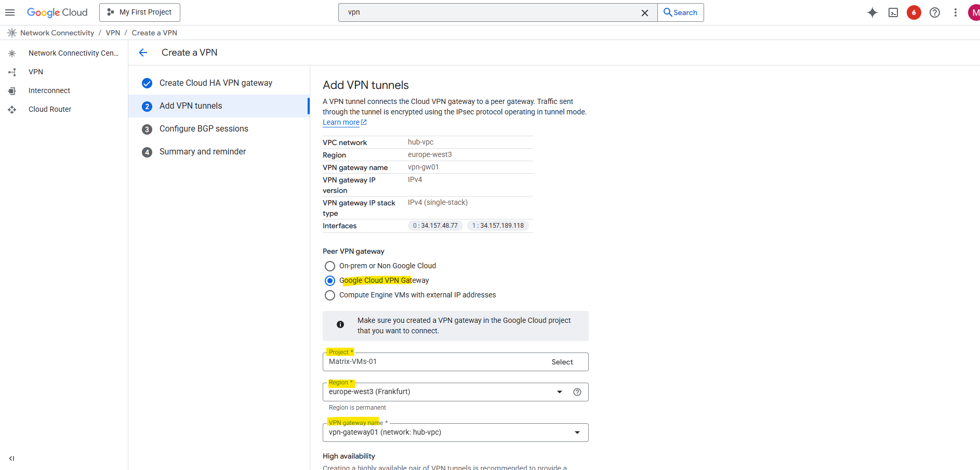This screenshot has height=470, width=980.
Task: Click Select button in Project field
Action: click(x=562, y=362)
